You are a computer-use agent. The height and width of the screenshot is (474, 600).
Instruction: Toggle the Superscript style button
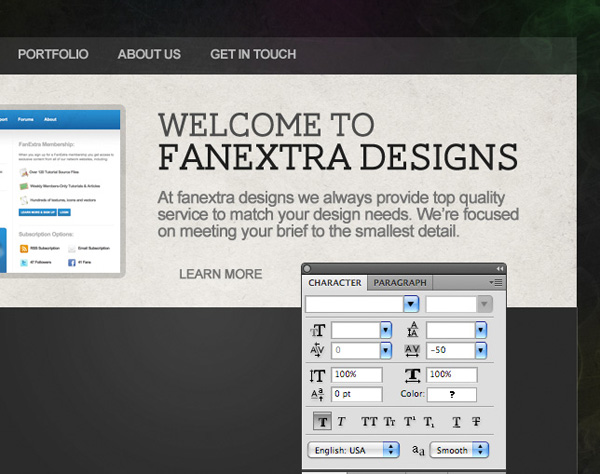pos(410,422)
